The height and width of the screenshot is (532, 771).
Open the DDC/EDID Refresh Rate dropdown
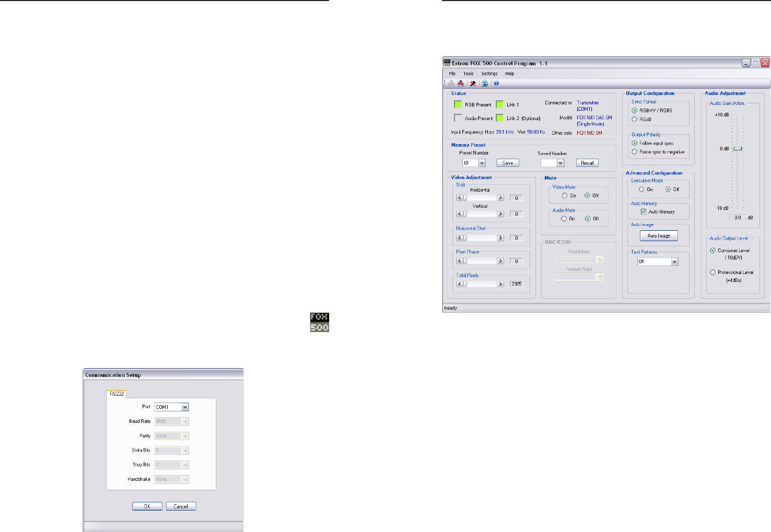(x=600, y=277)
